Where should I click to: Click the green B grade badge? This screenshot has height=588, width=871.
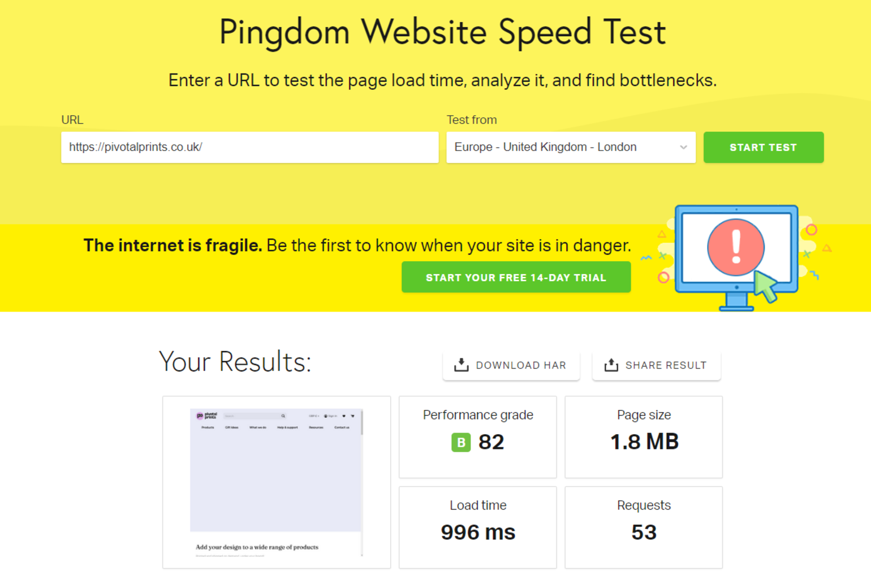461,442
